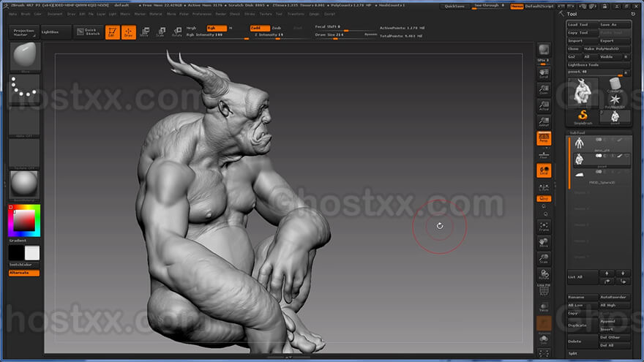Toggle Local transformations button
Image resolution: width=644 pixels, height=362 pixels.
tap(544, 170)
